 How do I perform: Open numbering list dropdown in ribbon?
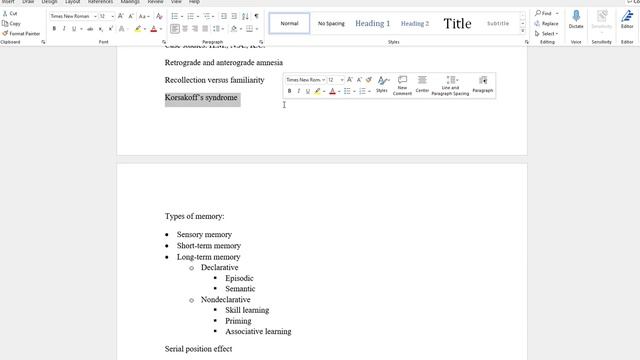click(x=198, y=16)
